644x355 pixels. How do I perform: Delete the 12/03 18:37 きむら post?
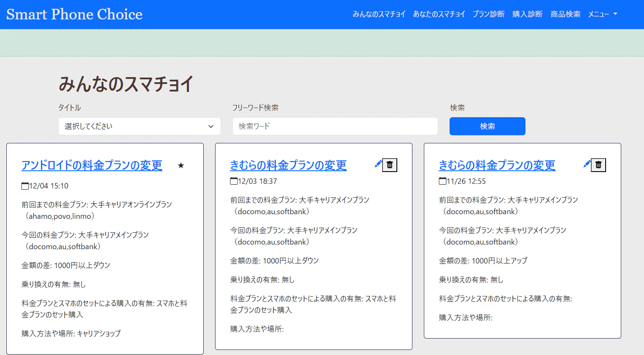pyautogui.click(x=390, y=165)
